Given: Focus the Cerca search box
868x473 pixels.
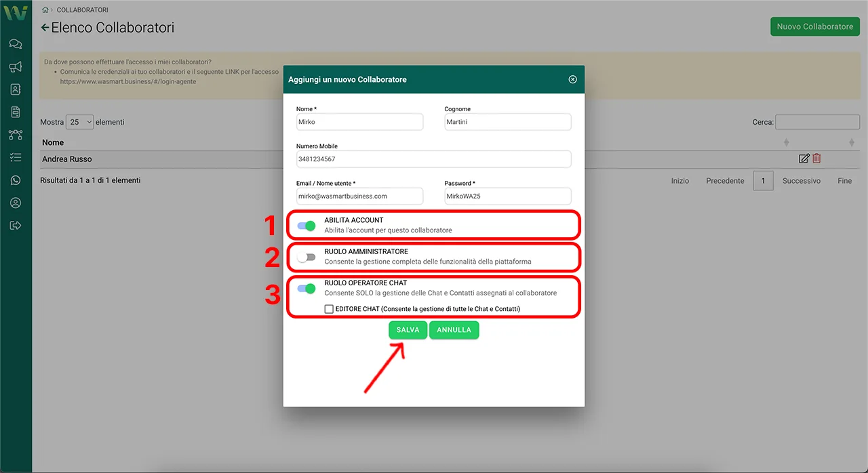Looking at the screenshot, I should [x=818, y=122].
